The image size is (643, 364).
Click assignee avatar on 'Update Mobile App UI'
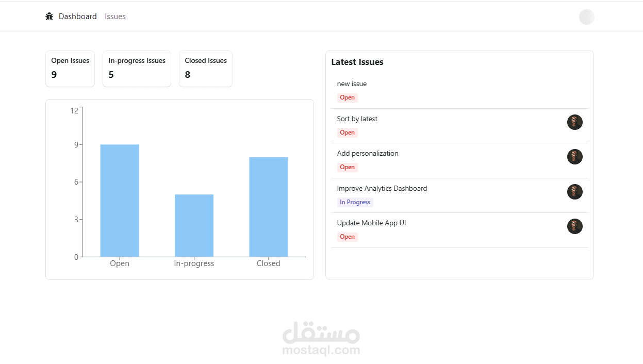(575, 226)
